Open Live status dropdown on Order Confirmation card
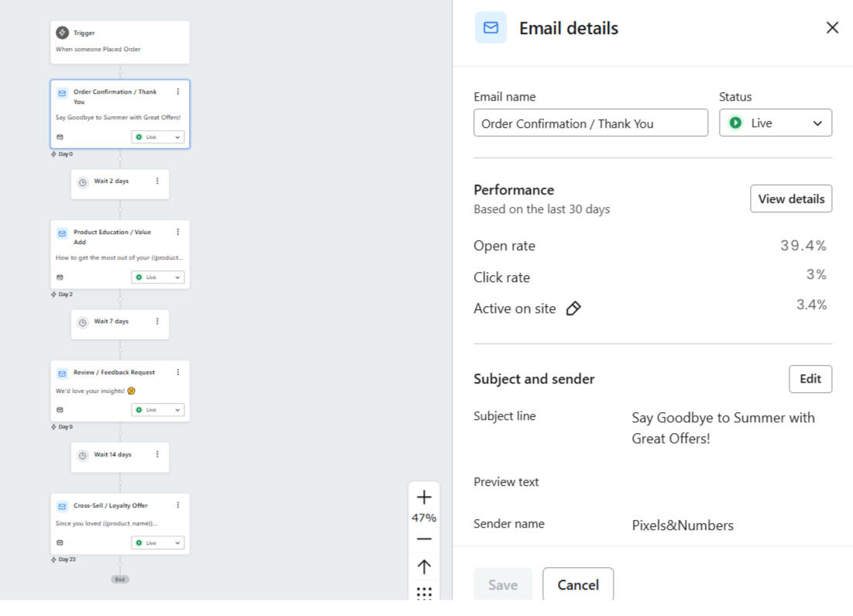This screenshot has width=853, height=616. [158, 137]
